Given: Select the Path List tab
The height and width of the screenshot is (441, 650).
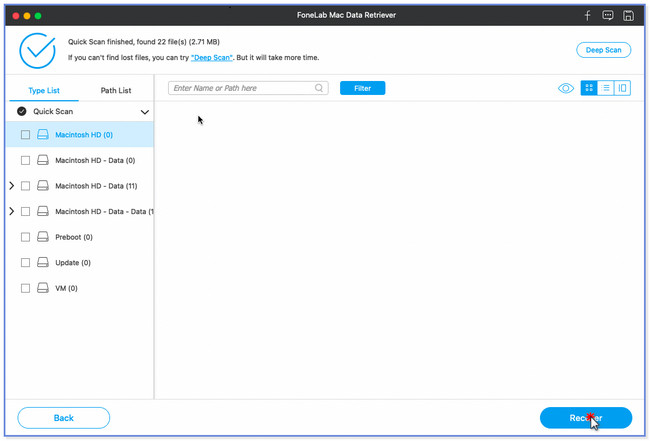Looking at the screenshot, I should (116, 90).
